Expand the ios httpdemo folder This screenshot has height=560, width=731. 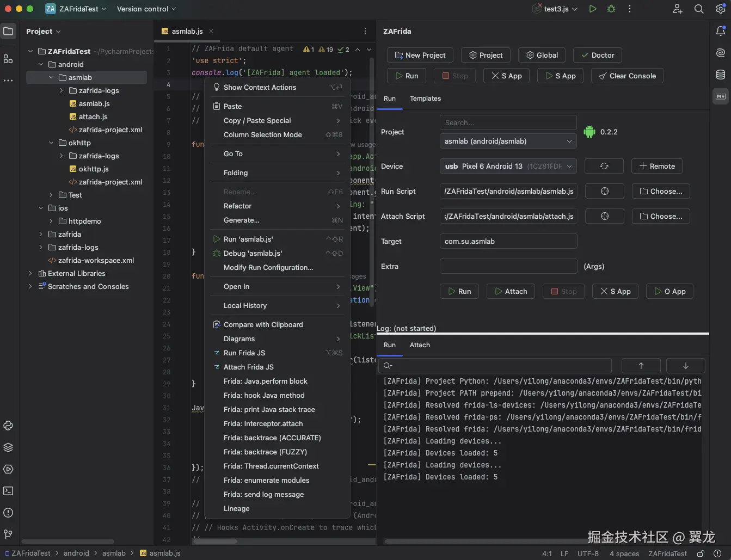(51, 221)
